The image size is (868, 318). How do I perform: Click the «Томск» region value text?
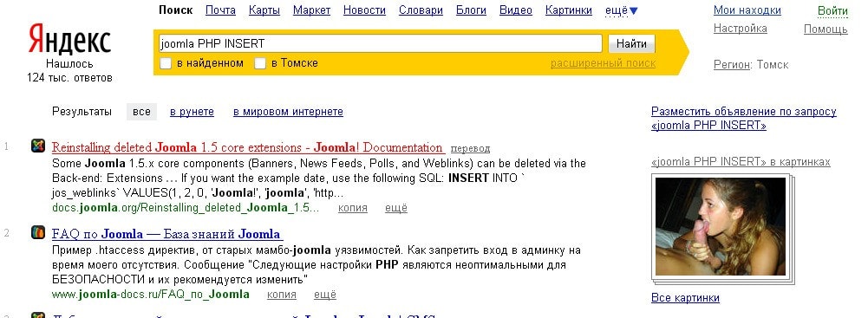pyautogui.click(x=773, y=65)
